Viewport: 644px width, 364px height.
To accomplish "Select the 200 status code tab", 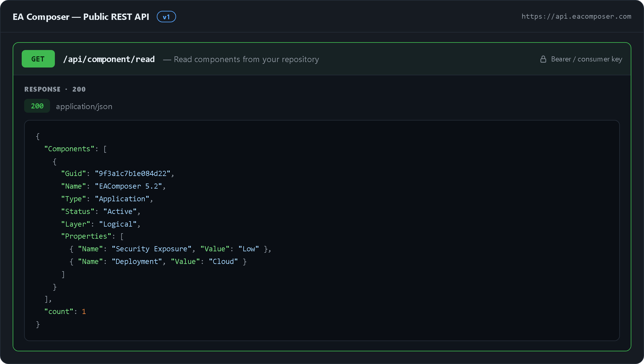I will [37, 106].
